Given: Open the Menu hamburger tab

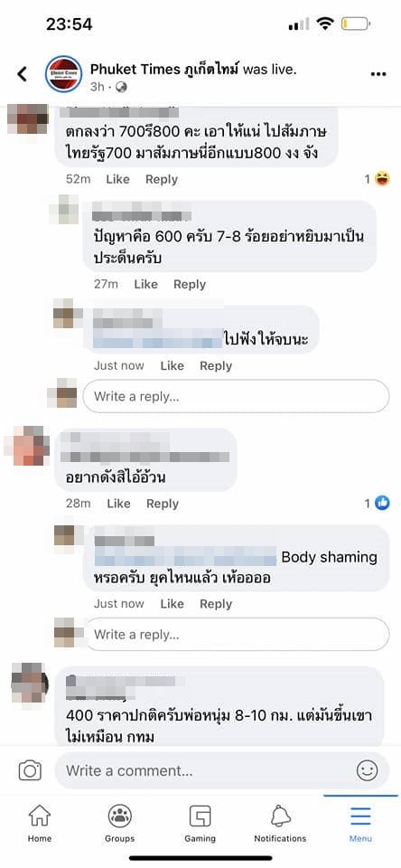Looking at the screenshot, I should tap(360, 824).
